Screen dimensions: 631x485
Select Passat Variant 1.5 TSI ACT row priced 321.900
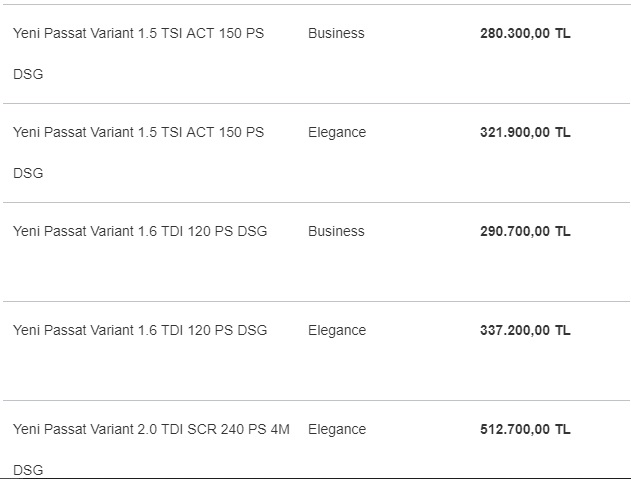tap(316, 153)
